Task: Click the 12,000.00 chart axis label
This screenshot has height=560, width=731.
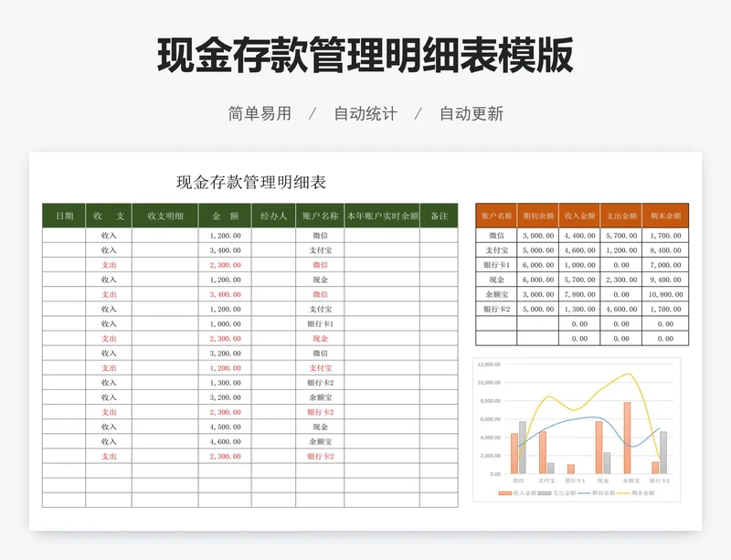Action: point(489,365)
